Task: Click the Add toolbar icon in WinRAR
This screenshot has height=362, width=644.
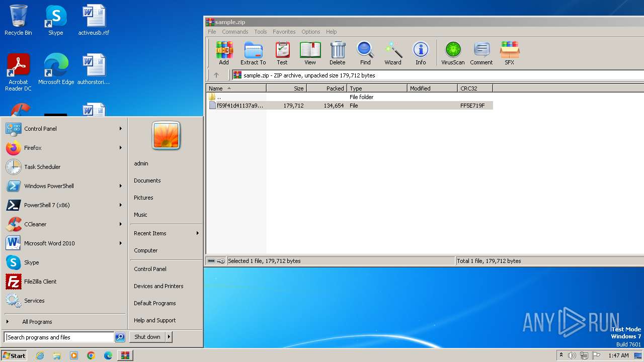Action: (x=224, y=53)
